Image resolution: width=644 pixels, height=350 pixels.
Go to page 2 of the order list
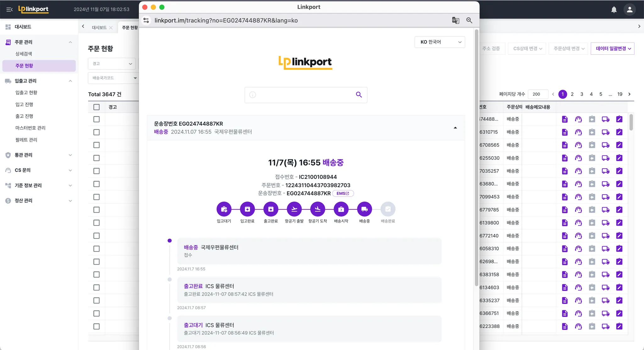point(572,94)
